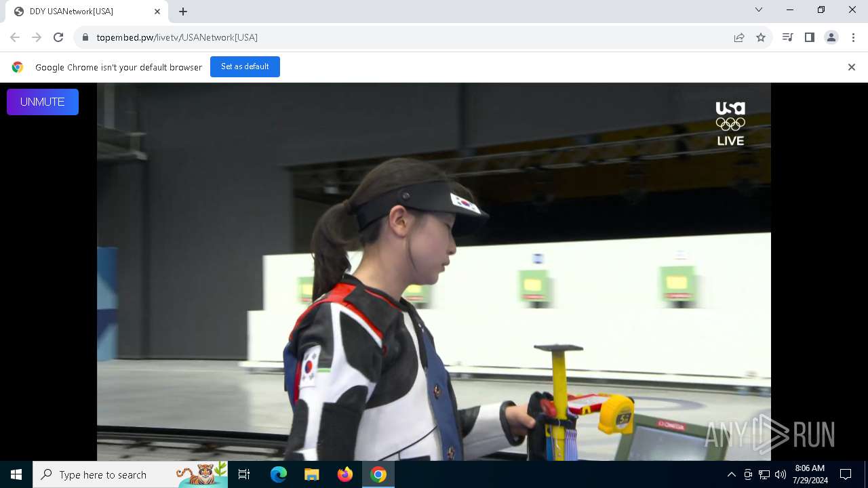
Task: Share this page icon
Action: [739, 37]
